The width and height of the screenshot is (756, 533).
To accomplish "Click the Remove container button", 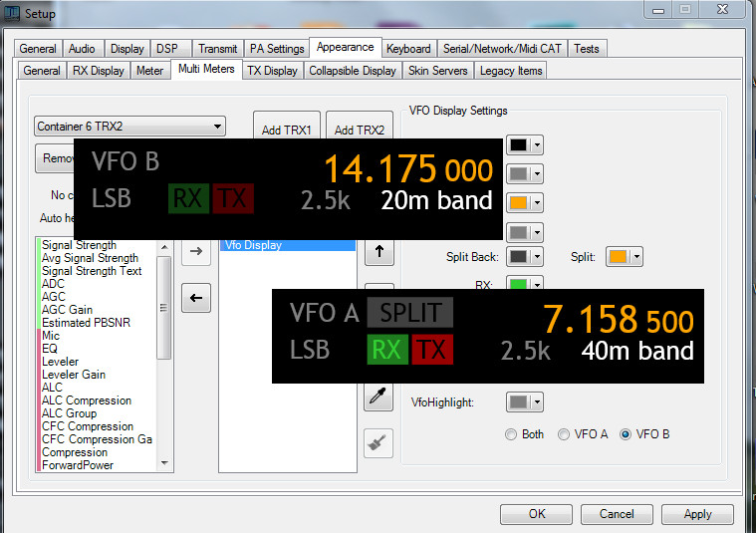I will [x=55, y=158].
